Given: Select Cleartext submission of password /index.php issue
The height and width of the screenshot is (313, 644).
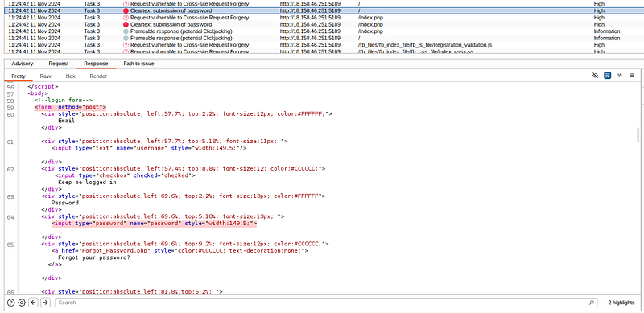Looking at the screenshot, I should tap(171, 25).
